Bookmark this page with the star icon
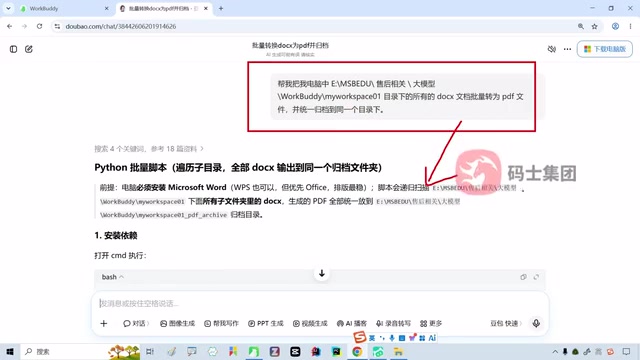640x360 pixels. click(594, 26)
